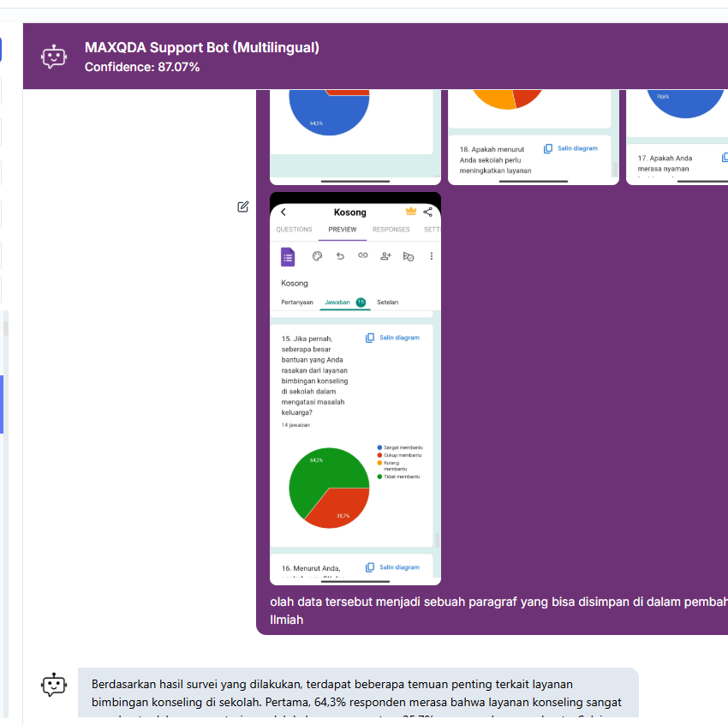Image resolution: width=728 pixels, height=725 pixels.
Task: Click copy icon beside question 18 Salin diagram
Action: click(x=548, y=148)
